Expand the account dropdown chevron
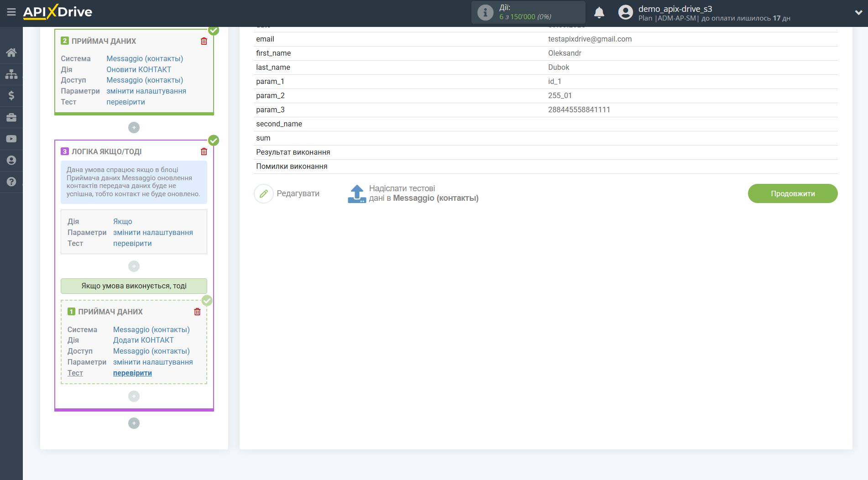This screenshot has width=868, height=480. tap(858, 13)
